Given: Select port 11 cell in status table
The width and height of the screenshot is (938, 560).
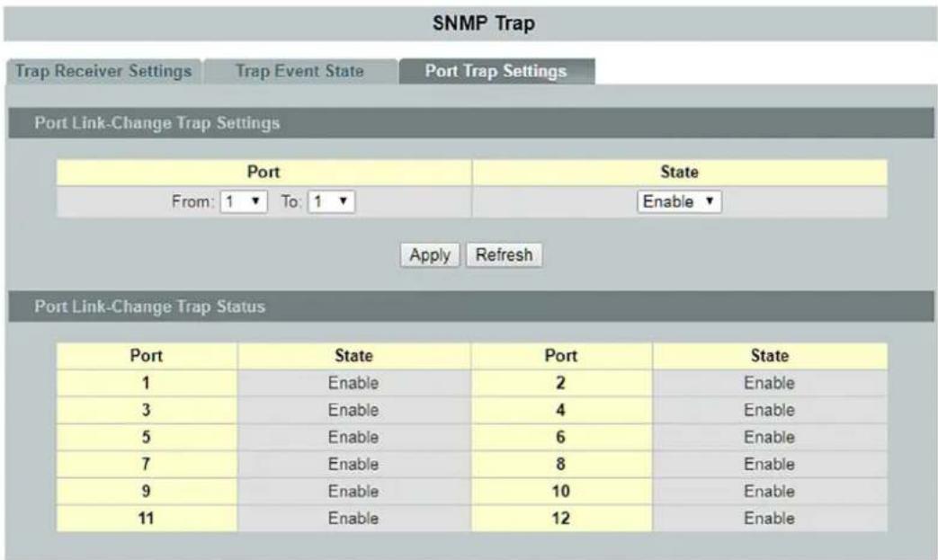Looking at the screenshot, I should [x=147, y=518].
